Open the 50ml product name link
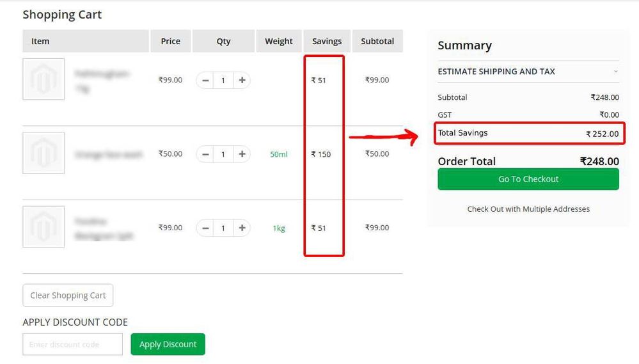 108,154
